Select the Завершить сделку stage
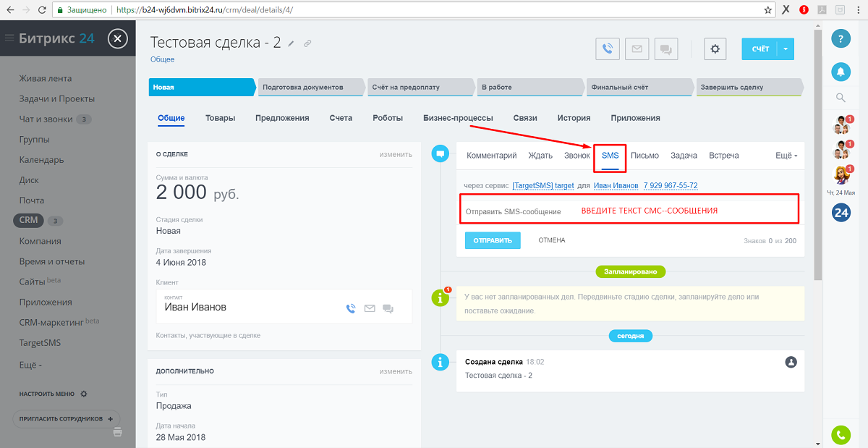868x448 pixels. tap(749, 87)
